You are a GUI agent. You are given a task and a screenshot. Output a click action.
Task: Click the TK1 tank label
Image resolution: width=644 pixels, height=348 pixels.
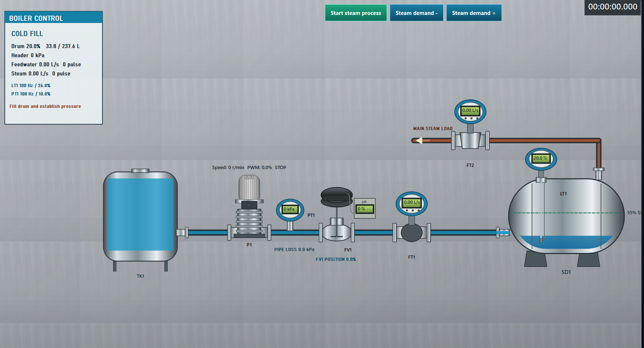[x=140, y=276]
